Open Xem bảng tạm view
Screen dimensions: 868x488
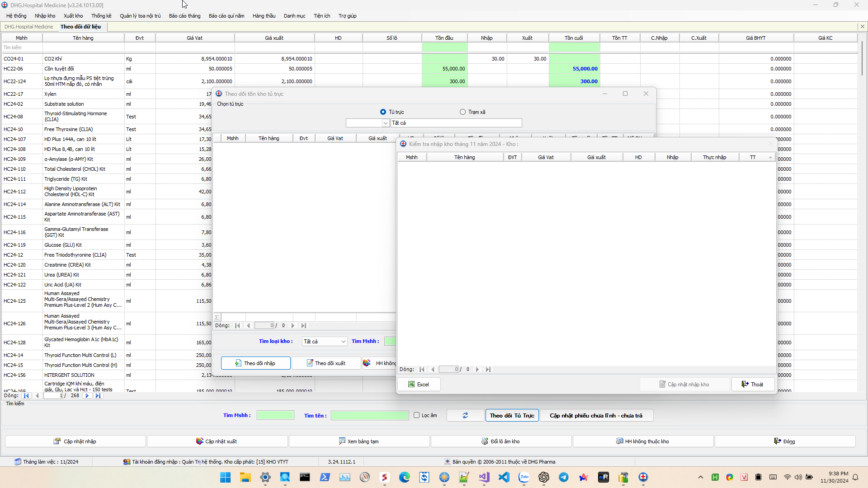359,441
